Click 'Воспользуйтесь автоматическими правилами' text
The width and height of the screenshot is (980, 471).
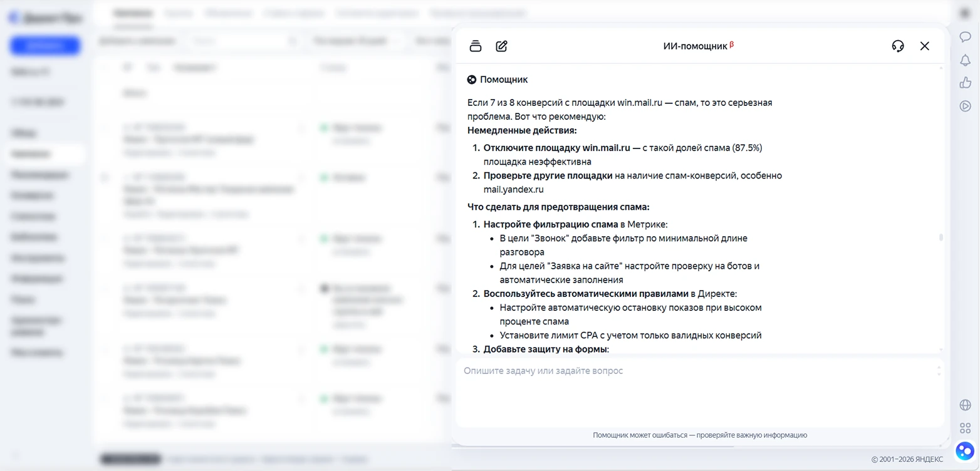point(586,294)
